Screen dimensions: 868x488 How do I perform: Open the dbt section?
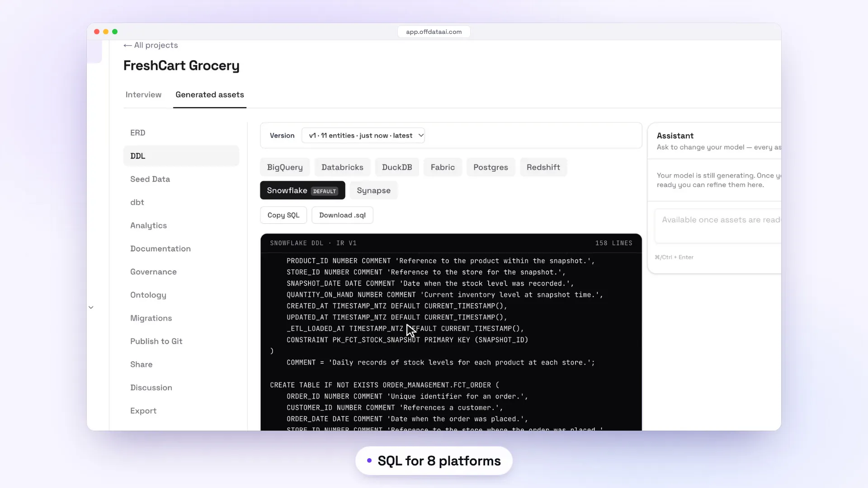click(x=181, y=202)
